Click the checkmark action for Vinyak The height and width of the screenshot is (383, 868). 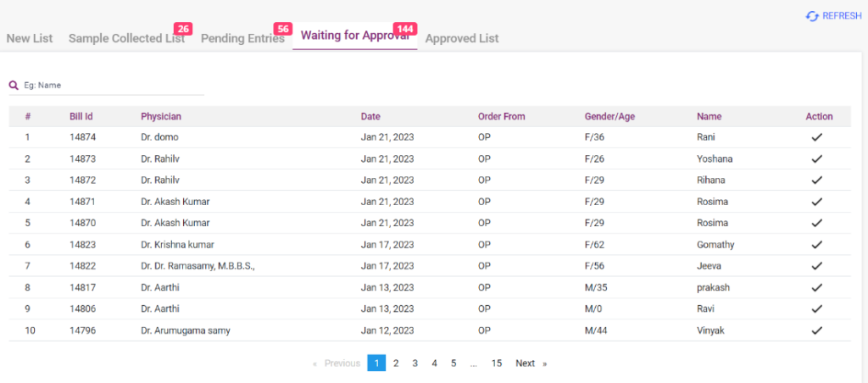tap(817, 330)
